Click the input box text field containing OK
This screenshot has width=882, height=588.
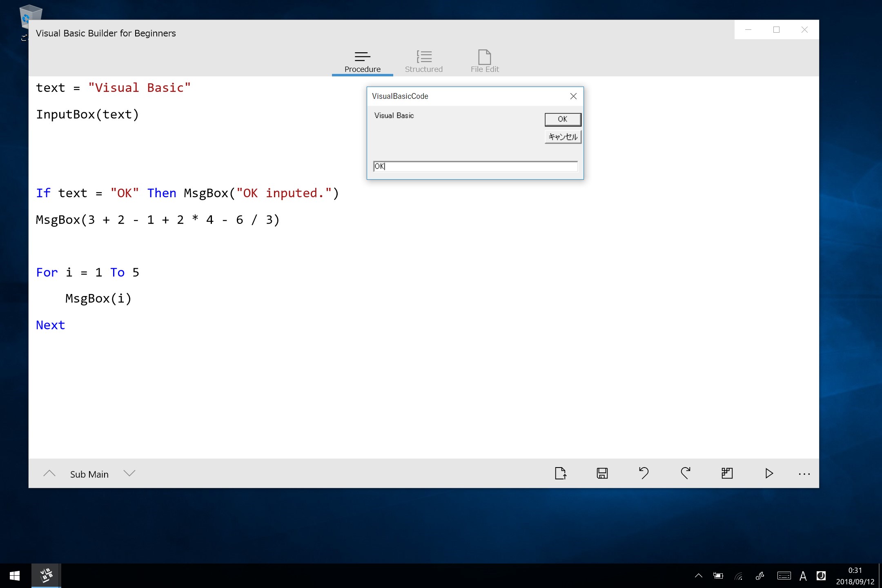[x=475, y=166]
